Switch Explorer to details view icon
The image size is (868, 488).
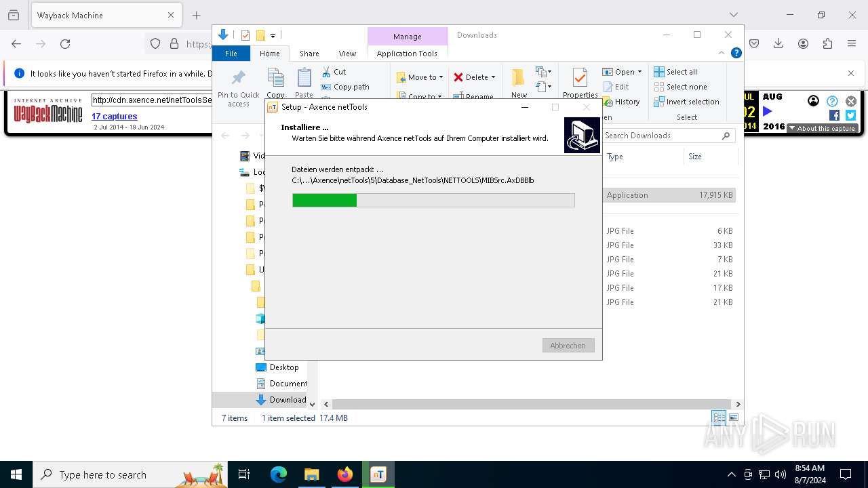718,418
